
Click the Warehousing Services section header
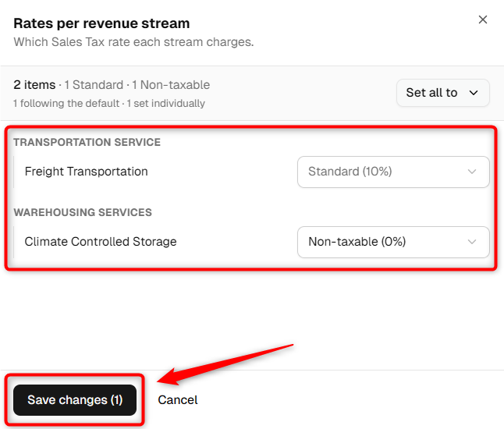(83, 212)
